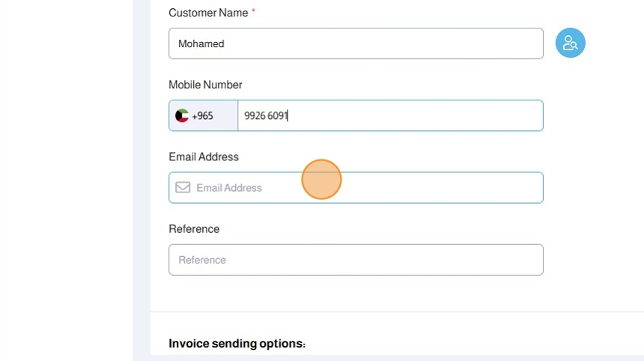Screen dimensions: 644x361
Task: Click the Email Address label text
Action: tap(204, 157)
